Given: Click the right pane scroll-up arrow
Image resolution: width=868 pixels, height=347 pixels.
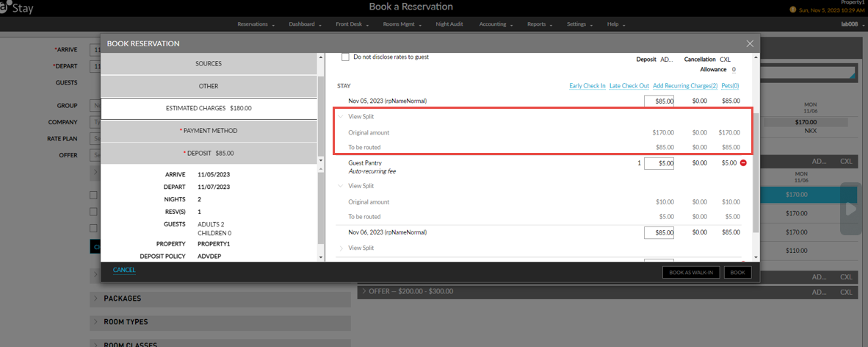Looking at the screenshot, I should [756, 57].
